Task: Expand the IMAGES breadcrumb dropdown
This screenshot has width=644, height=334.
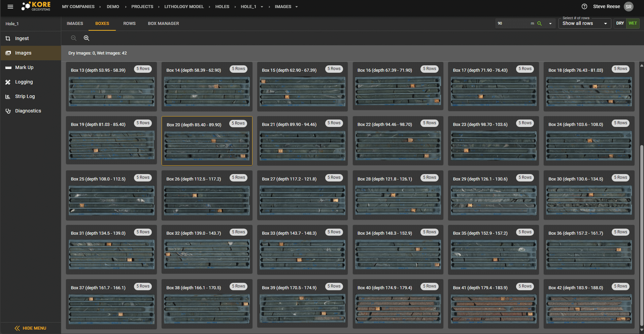Action: (297, 7)
